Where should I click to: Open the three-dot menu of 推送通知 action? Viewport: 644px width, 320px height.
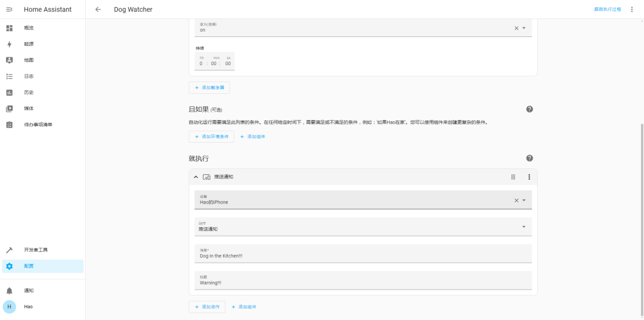[x=529, y=177]
